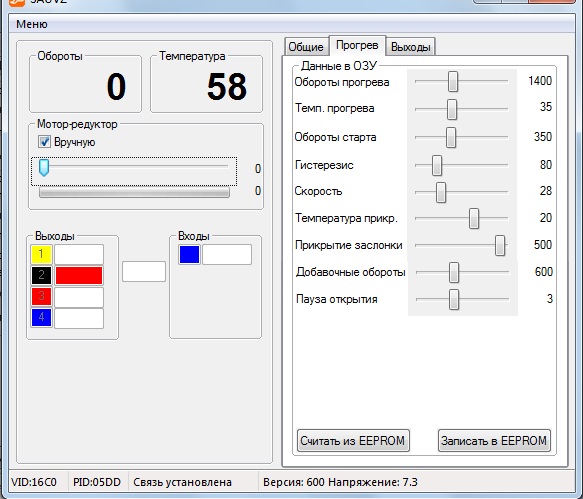Click the Температура прикр. slider thumb
Screen dimensions: 583x499
click(474, 218)
